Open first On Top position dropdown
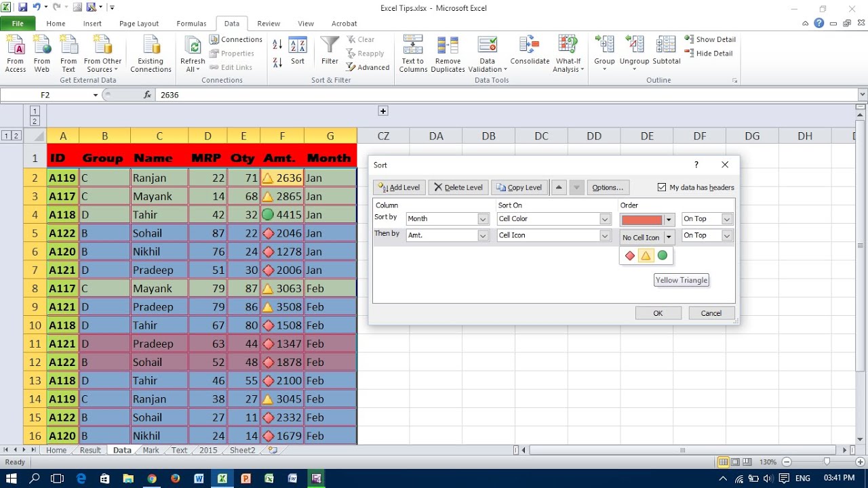Screen dimensions: 868x488 coord(727,219)
